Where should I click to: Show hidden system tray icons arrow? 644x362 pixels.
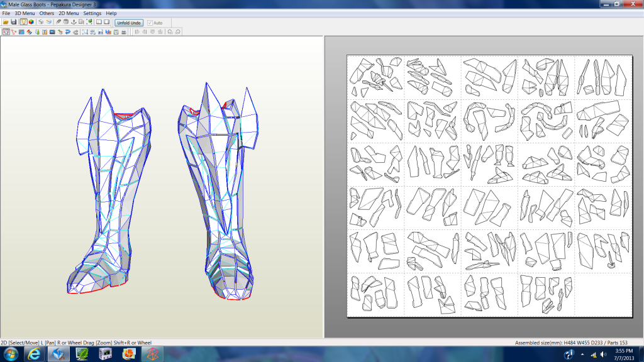click(x=582, y=354)
